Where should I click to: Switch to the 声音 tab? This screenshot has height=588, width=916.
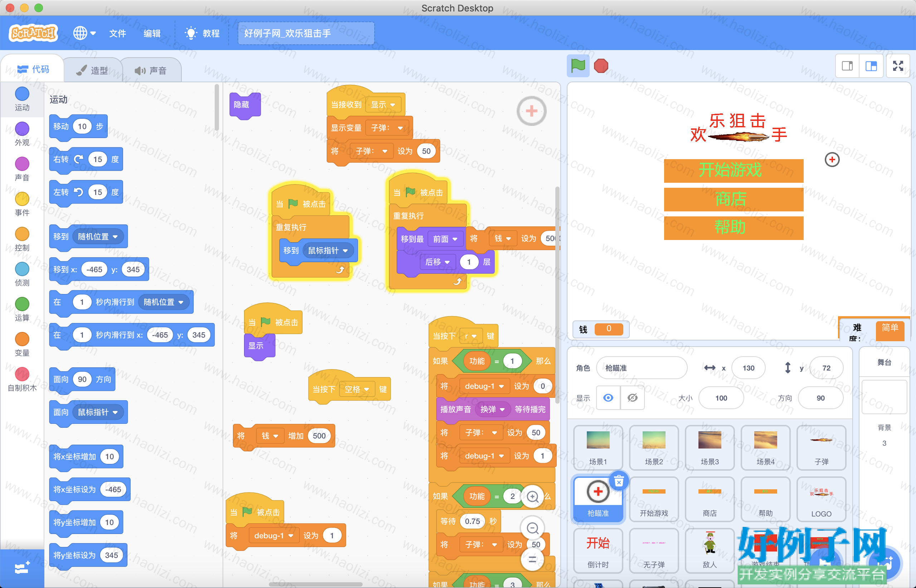coord(152,70)
